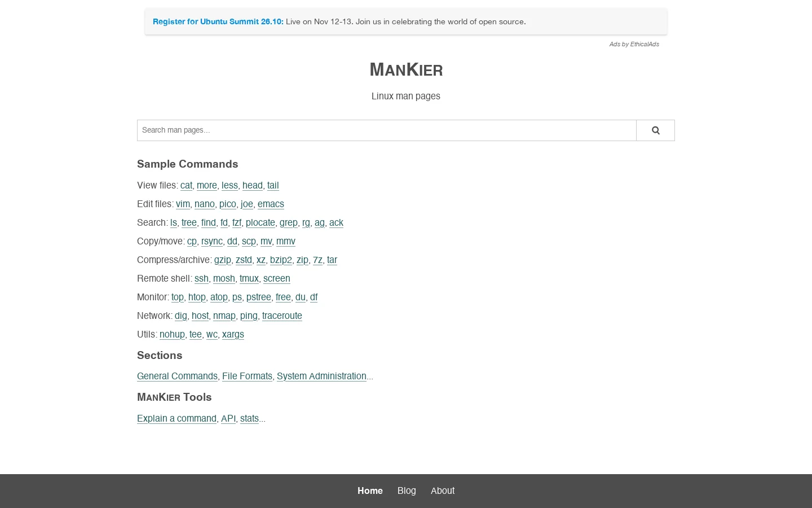The height and width of the screenshot is (508, 812).
Task: Open the htop command link
Action: coord(197,297)
